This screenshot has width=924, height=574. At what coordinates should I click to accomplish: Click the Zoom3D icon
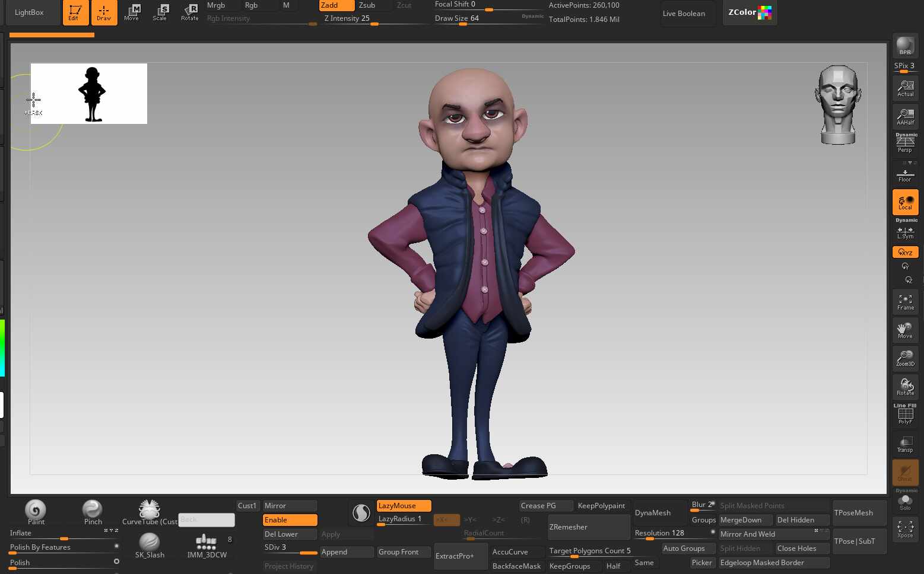(906, 359)
